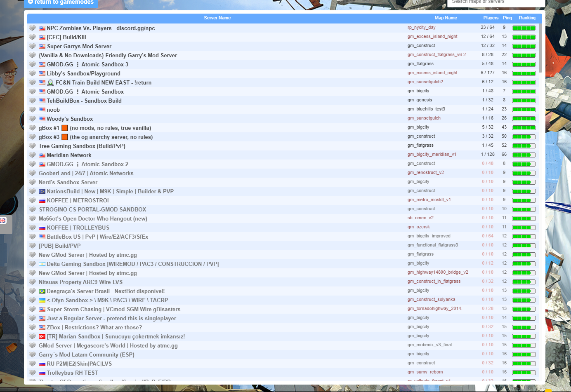Screen dimensions: 571x392
Task: Sort the list by Ranking header
Action: pos(527,18)
